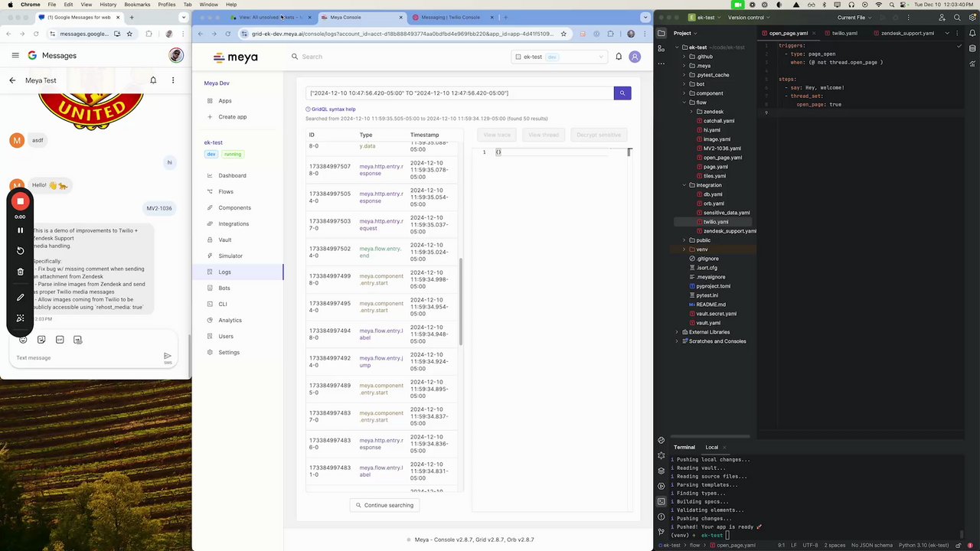The image size is (980, 551).
Task: Expand the zendesk folder in Project tree
Action: coord(691,112)
